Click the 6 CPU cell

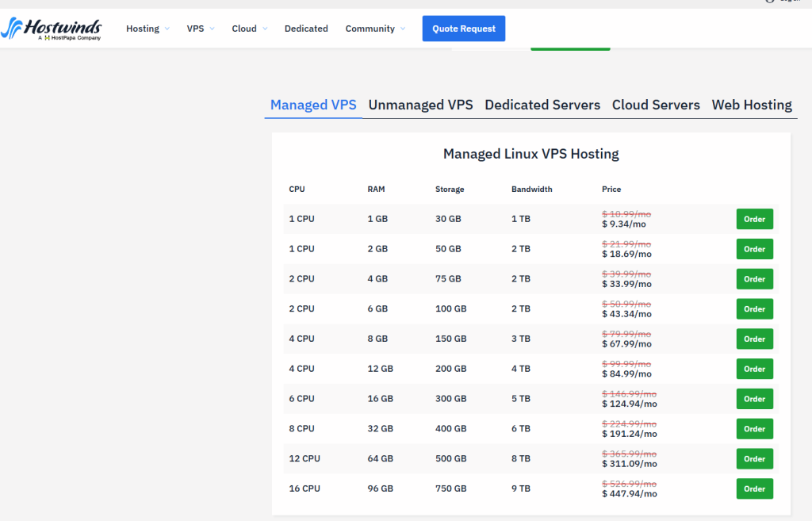[x=301, y=398]
